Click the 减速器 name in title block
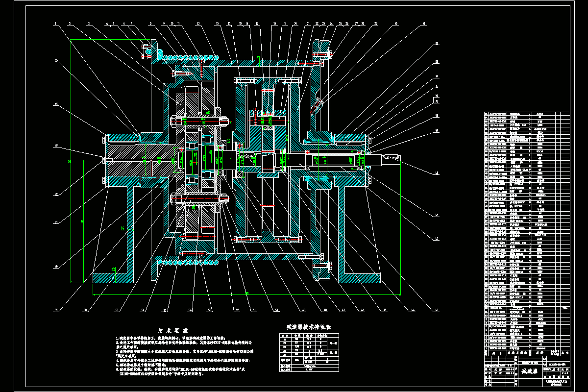 [529, 372]
